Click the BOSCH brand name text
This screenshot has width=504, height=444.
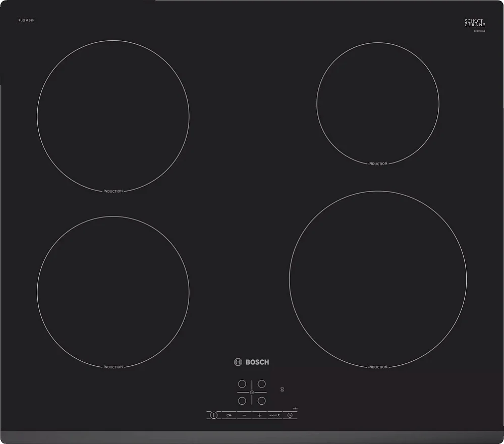click(257, 362)
